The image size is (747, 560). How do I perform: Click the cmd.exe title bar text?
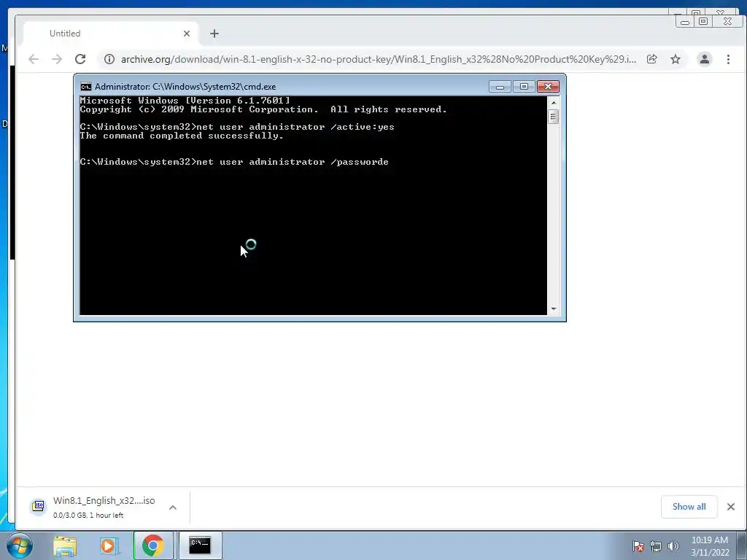tap(185, 87)
